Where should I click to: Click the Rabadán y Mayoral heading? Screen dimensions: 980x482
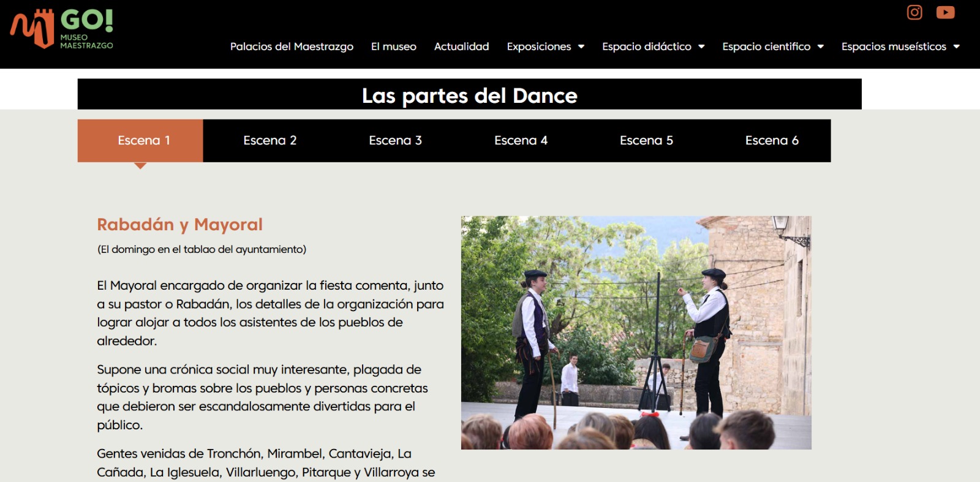click(x=179, y=225)
